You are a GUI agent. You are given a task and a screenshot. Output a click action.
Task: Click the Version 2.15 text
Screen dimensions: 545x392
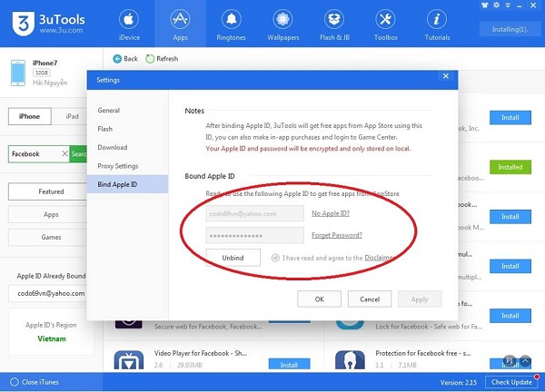(x=459, y=382)
